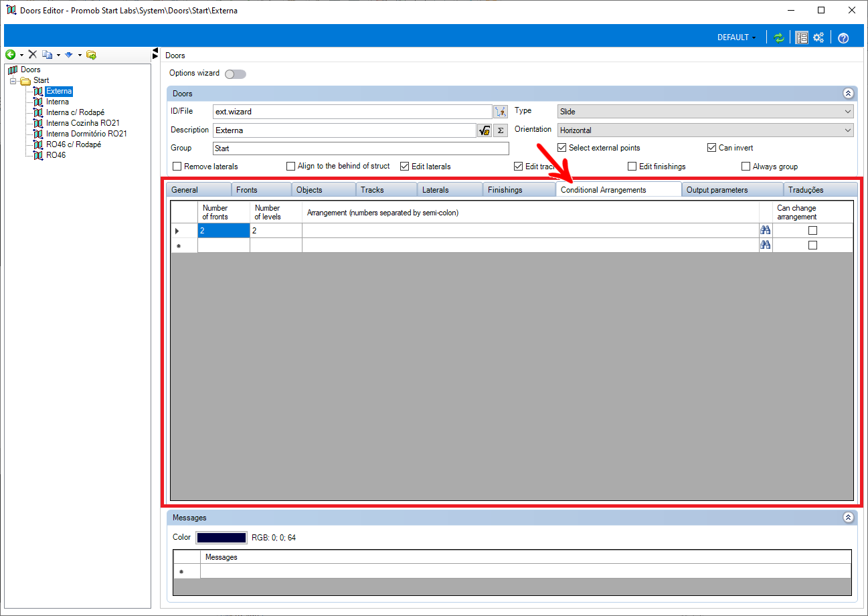This screenshot has width=868, height=616.
Task: Toggle the properties panel layout icon
Action: point(802,37)
